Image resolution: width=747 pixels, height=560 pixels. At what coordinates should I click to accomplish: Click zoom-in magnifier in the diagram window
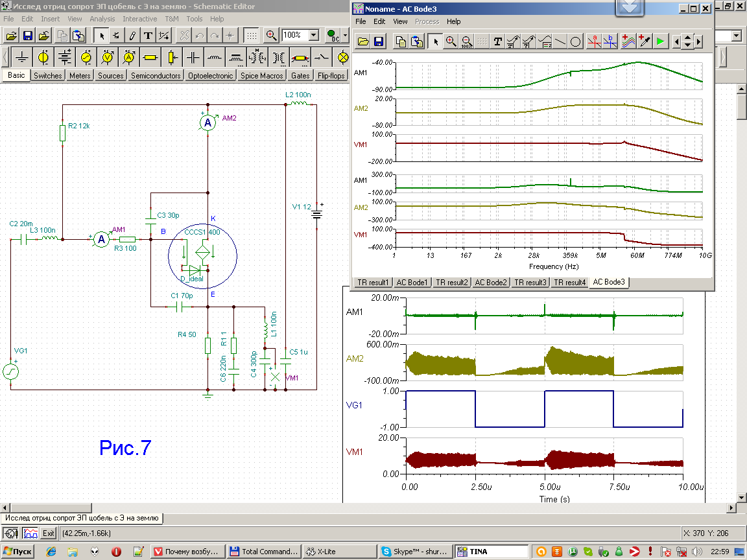point(451,41)
